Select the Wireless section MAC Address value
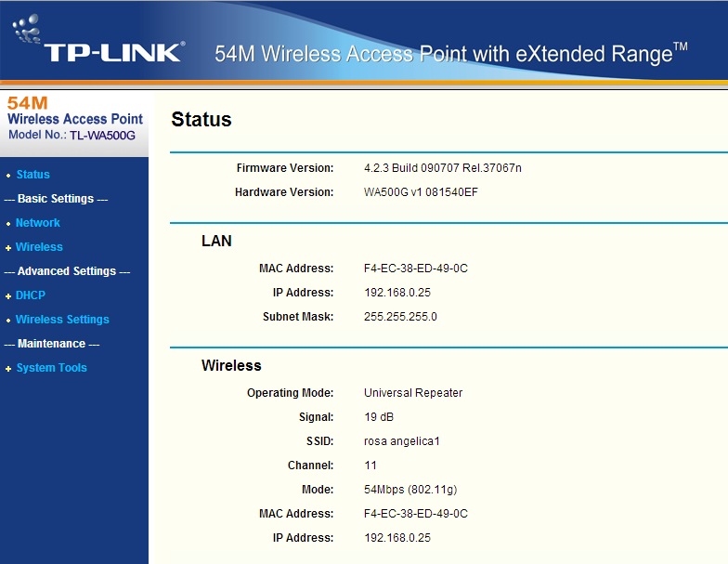The width and height of the screenshot is (728, 564). coord(416,514)
